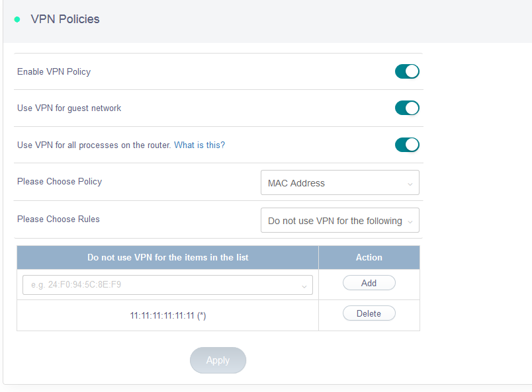The width and height of the screenshot is (532, 392).
Task: Toggle VPN for all router processes
Action: click(407, 145)
